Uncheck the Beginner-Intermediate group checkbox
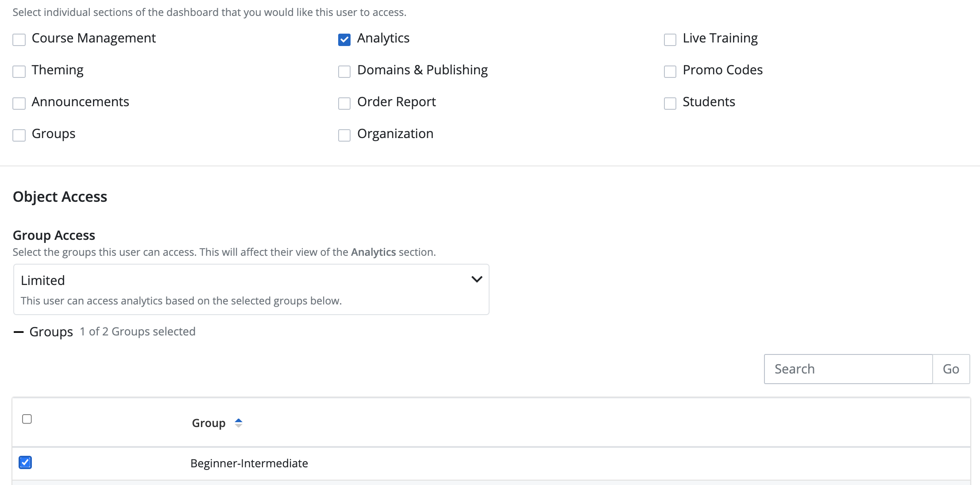The width and height of the screenshot is (980, 485). 25,462
